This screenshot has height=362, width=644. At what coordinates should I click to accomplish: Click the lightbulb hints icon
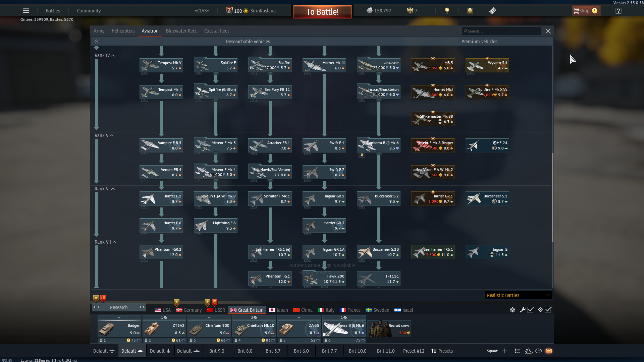coord(447,11)
